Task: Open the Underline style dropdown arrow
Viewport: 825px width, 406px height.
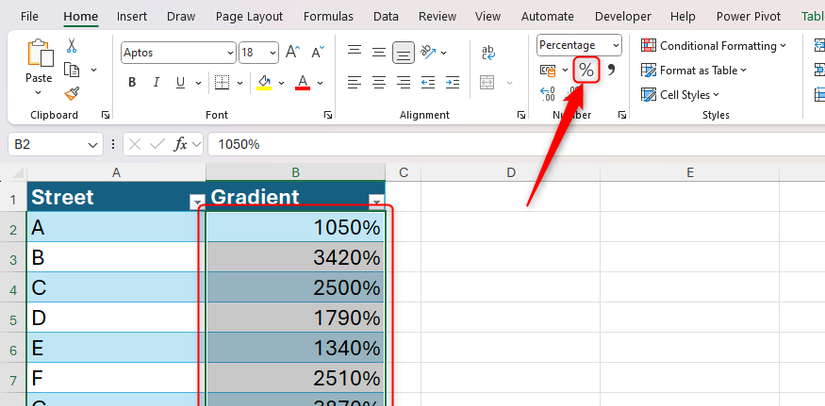Action: coord(198,83)
